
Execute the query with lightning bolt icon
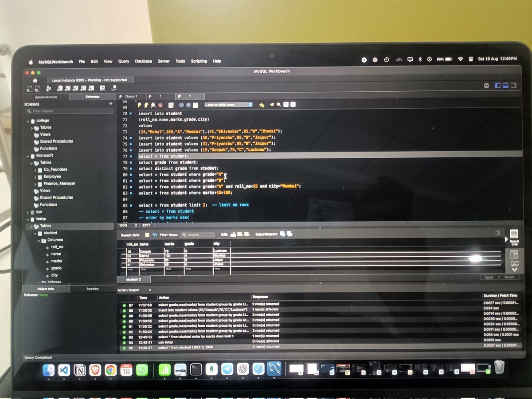139,105
